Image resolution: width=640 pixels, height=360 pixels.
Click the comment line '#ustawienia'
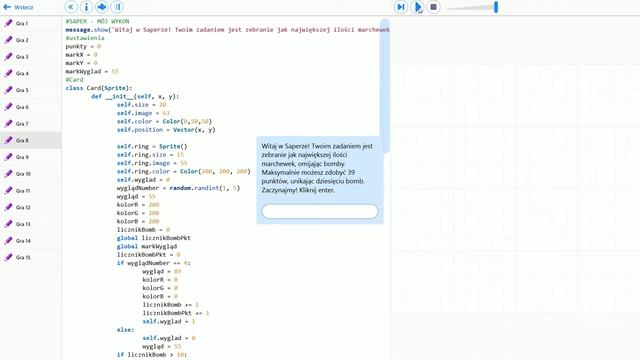pyautogui.click(x=85, y=38)
